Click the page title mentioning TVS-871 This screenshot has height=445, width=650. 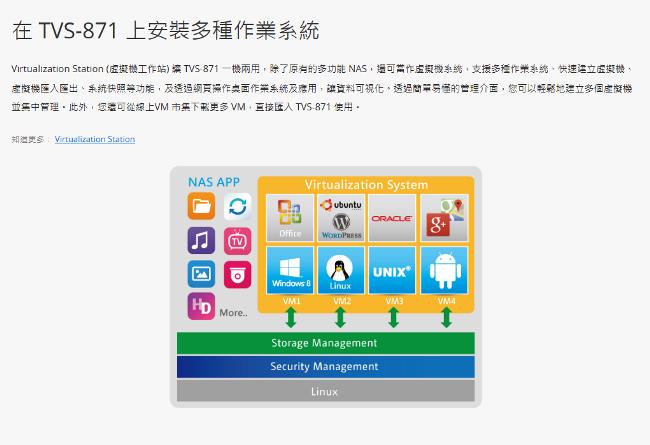166,31
